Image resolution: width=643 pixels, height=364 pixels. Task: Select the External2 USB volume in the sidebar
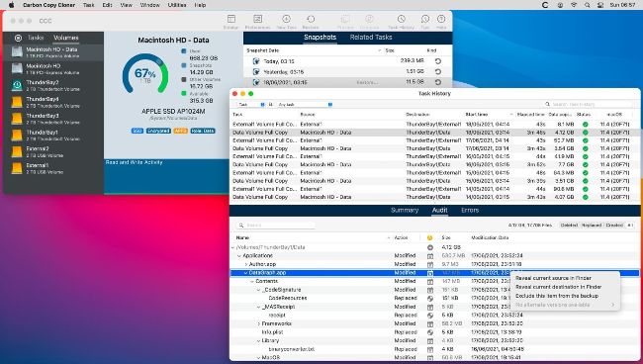pos(53,151)
